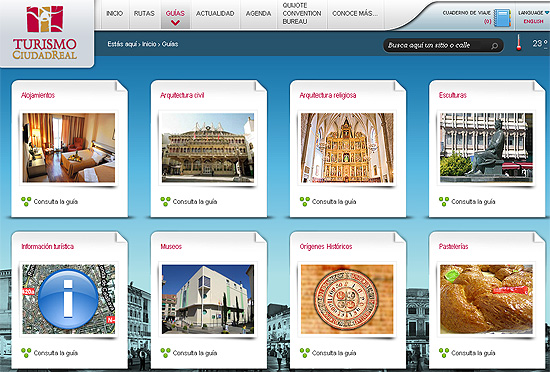Expand the Language dropdown arrow
This screenshot has width=550, height=372.
[x=547, y=13]
